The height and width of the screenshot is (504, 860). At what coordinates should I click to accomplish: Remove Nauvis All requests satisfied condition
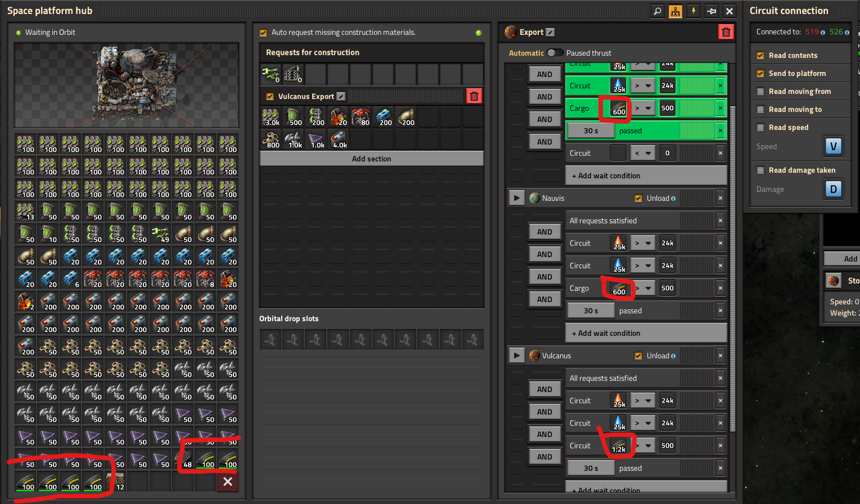tap(721, 220)
